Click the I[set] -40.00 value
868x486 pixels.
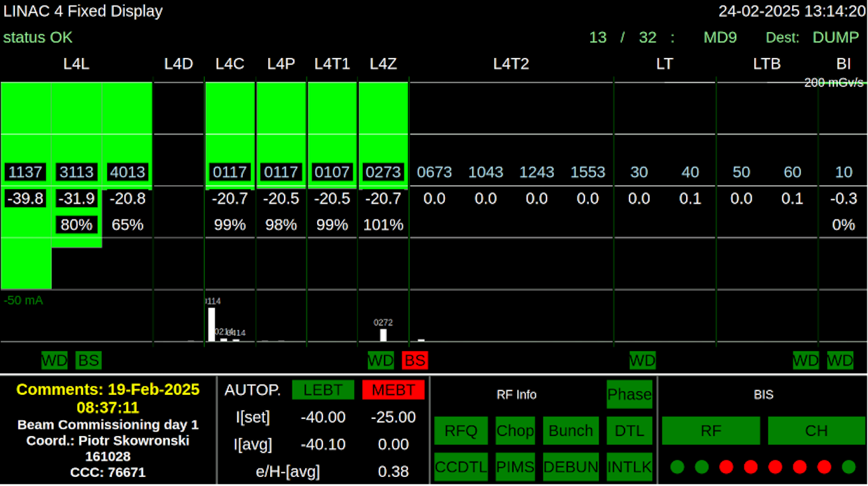click(323, 417)
